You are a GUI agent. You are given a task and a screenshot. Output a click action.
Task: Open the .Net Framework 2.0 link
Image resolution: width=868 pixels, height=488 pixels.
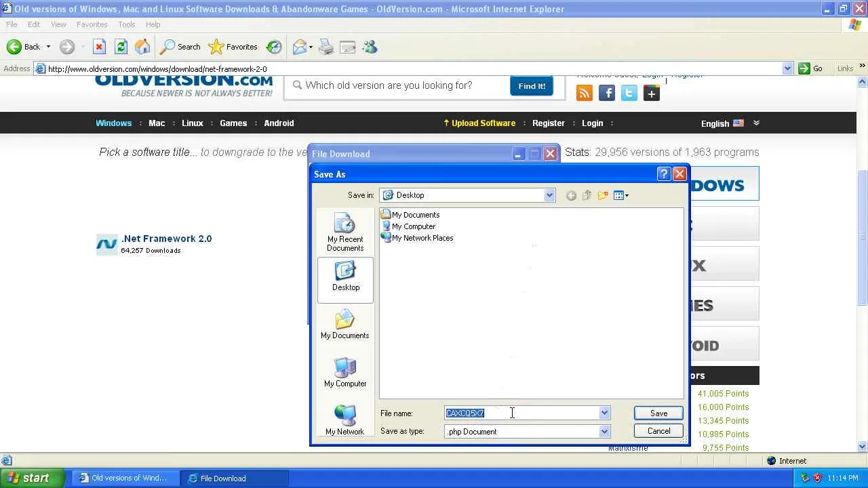(167, 239)
